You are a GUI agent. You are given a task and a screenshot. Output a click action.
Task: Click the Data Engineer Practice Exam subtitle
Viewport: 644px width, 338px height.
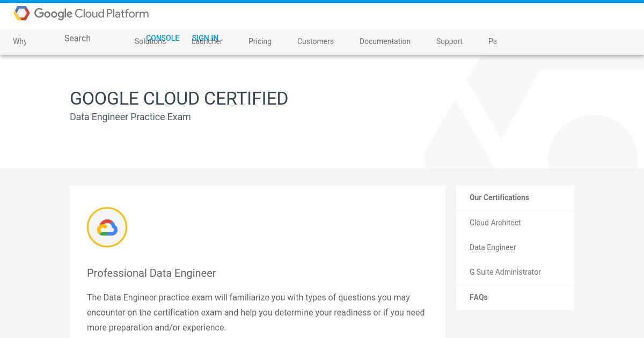[x=130, y=117]
